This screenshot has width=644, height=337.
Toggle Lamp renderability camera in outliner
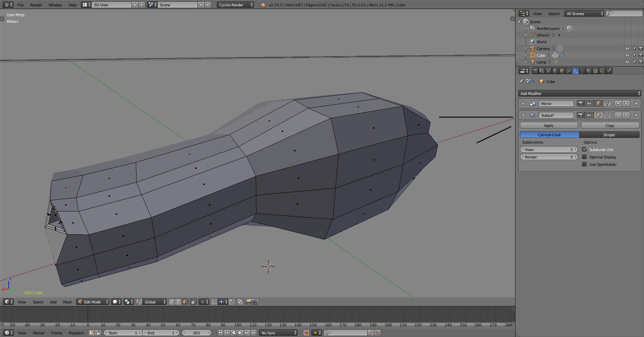click(641, 62)
